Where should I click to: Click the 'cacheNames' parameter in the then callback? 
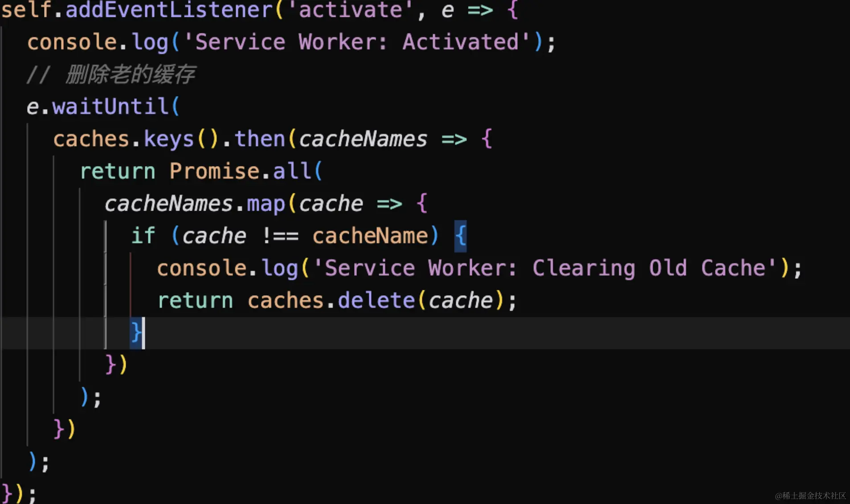coord(363,139)
